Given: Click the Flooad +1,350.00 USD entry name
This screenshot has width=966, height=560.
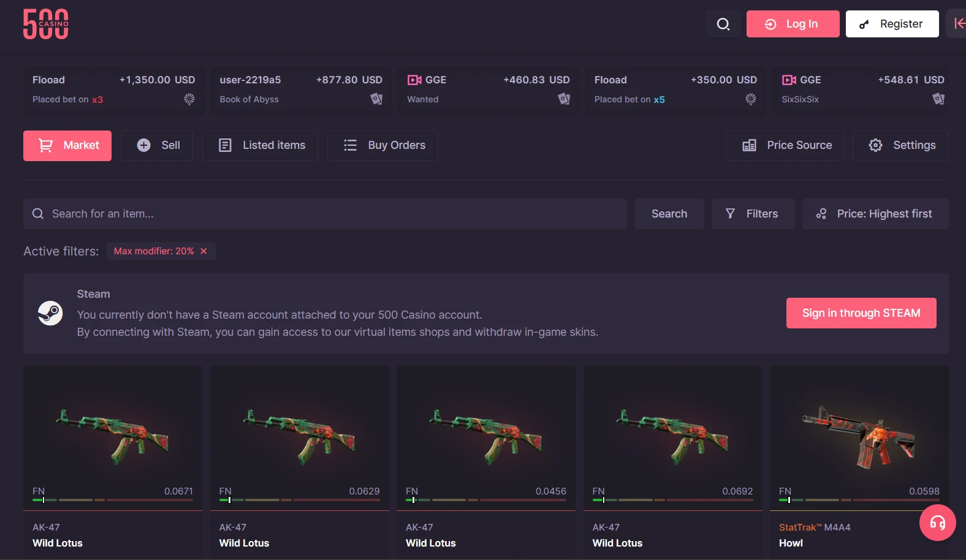Looking at the screenshot, I should point(48,80).
